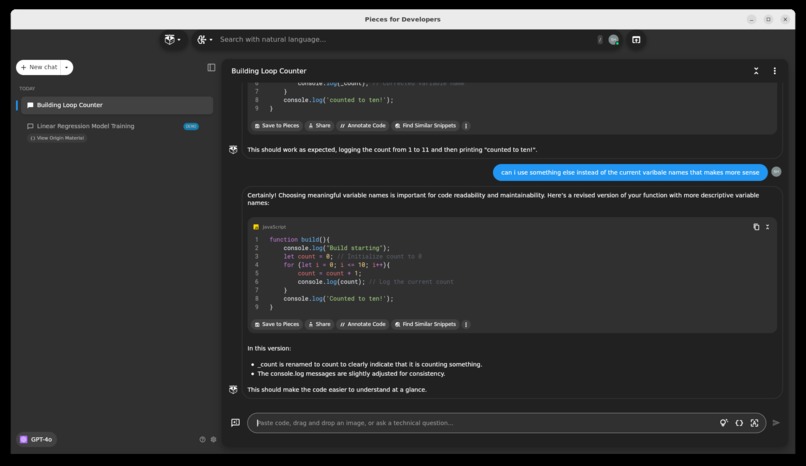806x466 pixels.
Task: Click the user message about variable names
Action: 630,173
